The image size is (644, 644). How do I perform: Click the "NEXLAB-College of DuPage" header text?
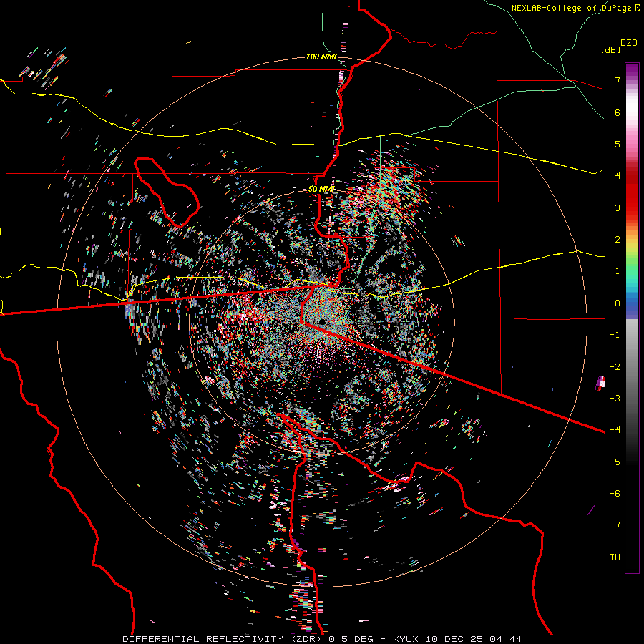(x=571, y=8)
